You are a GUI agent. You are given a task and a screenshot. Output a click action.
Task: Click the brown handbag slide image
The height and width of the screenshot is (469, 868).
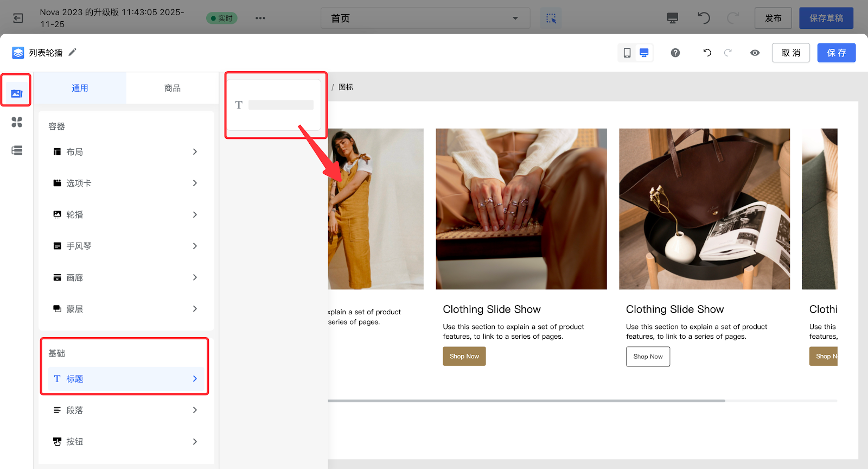(x=704, y=209)
